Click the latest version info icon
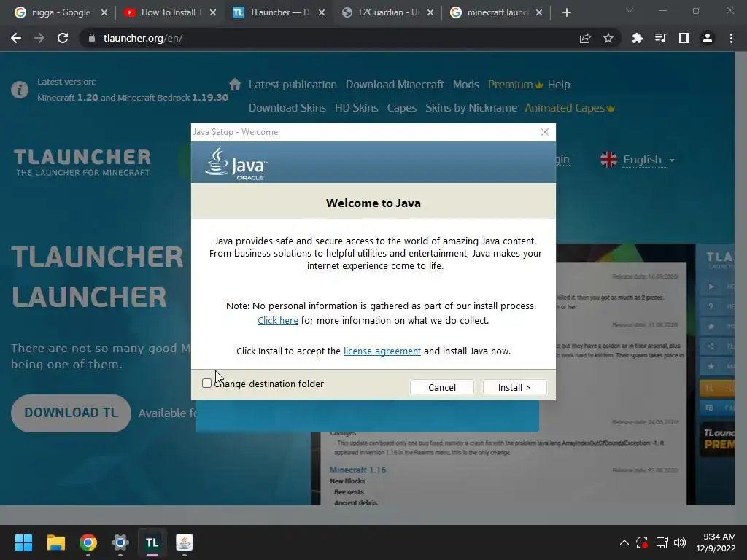The image size is (747, 560). (20, 90)
